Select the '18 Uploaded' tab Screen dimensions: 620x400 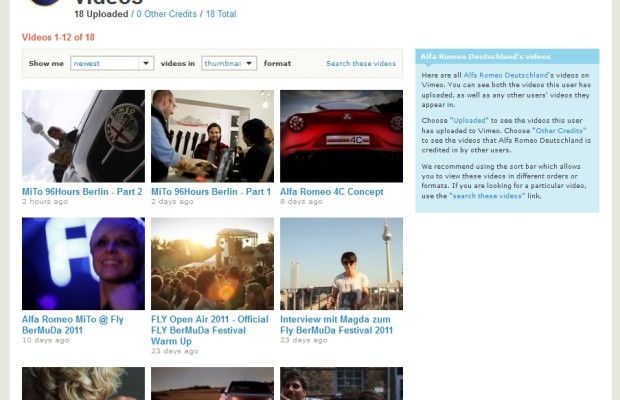[101, 14]
